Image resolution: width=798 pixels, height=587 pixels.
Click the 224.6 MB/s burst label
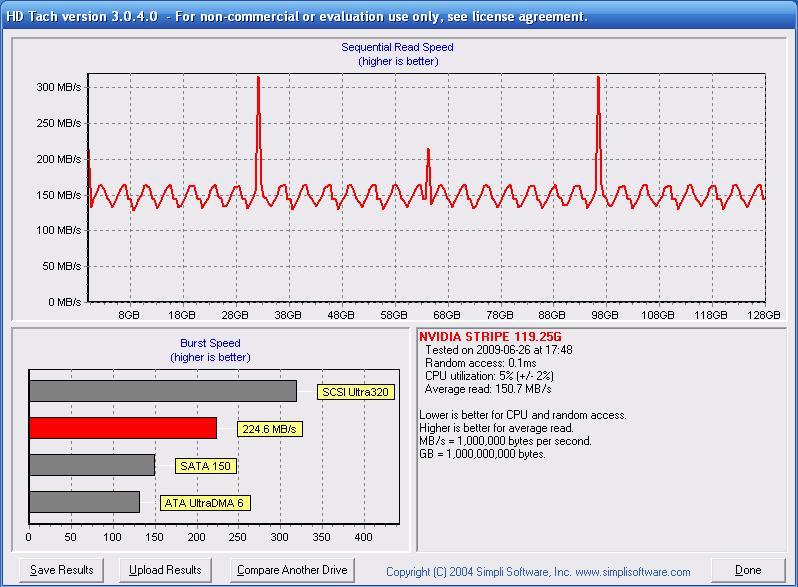[x=270, y=429]
